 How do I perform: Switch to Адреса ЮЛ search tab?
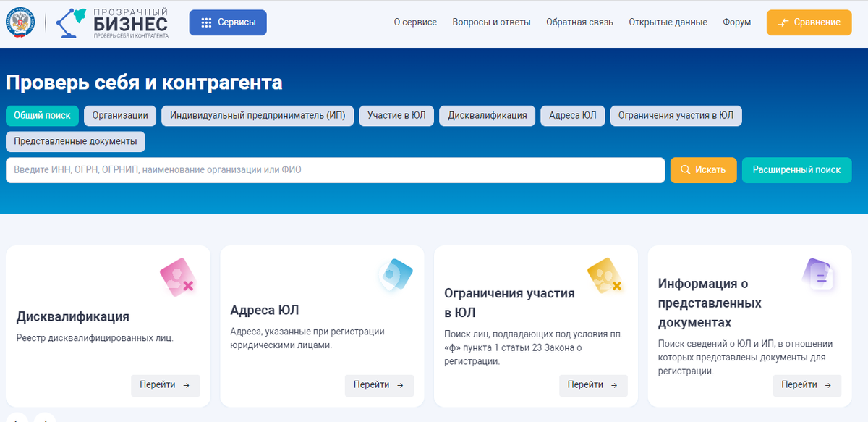click(x=573, y=116)
